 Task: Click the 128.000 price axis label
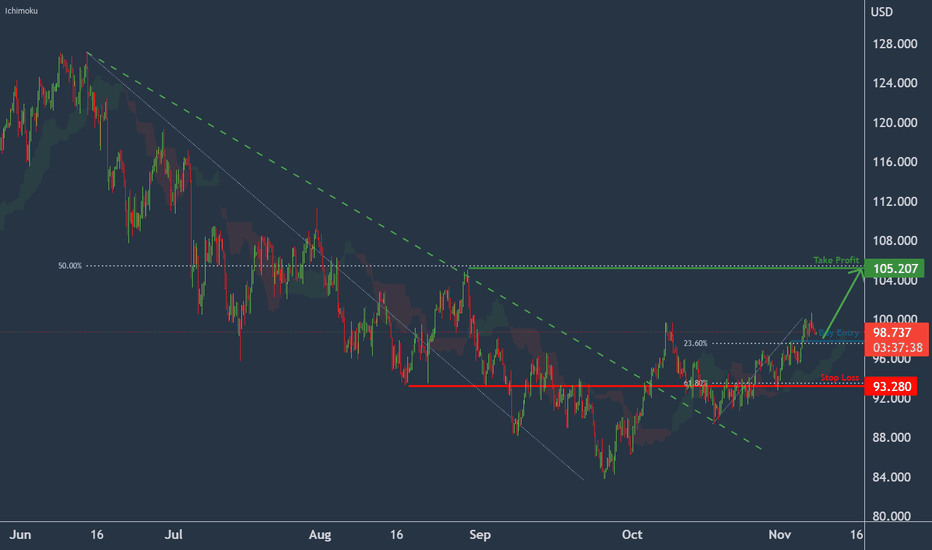click(895, 44)
